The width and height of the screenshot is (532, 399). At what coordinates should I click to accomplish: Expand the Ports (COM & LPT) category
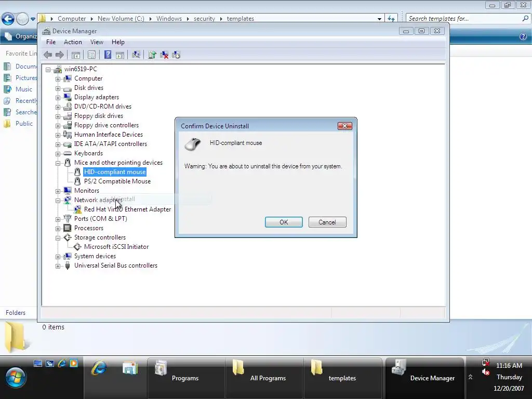tap(58, 220)
